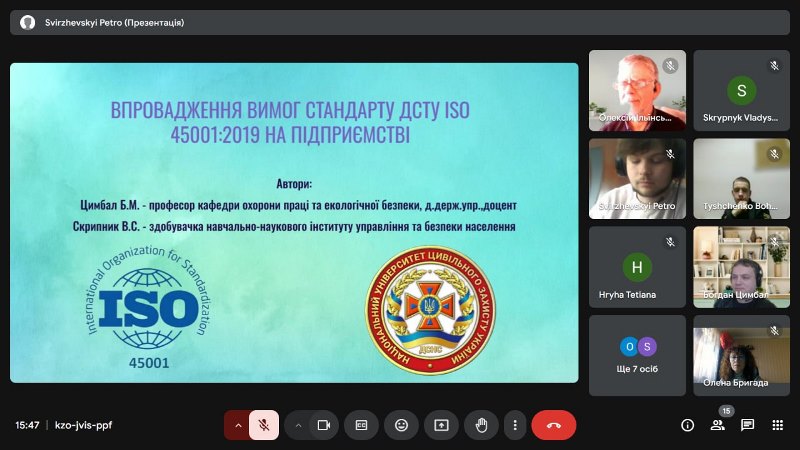Turn on closed captions

(x=362, y=425)
